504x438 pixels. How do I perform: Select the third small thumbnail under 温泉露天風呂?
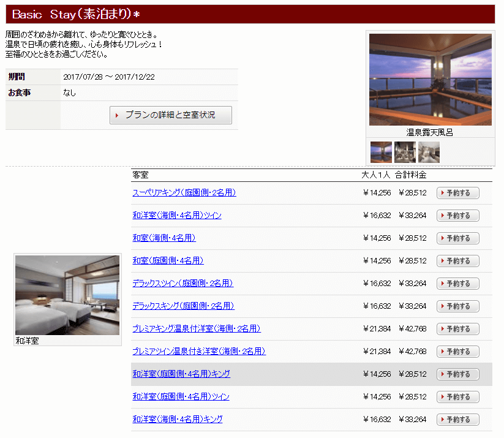(x=429, y=152)
